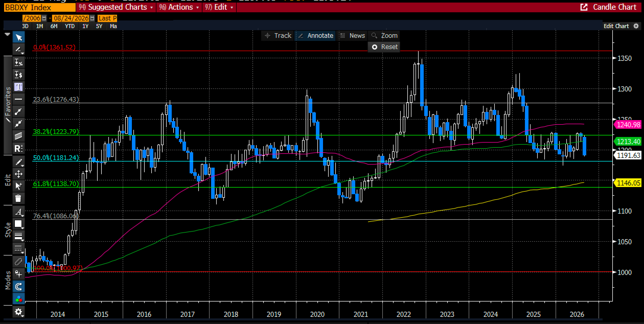Viewport: 644px width, 324px height.
Task: Open the font style dropdown
Action: click(x=19, y=212)
